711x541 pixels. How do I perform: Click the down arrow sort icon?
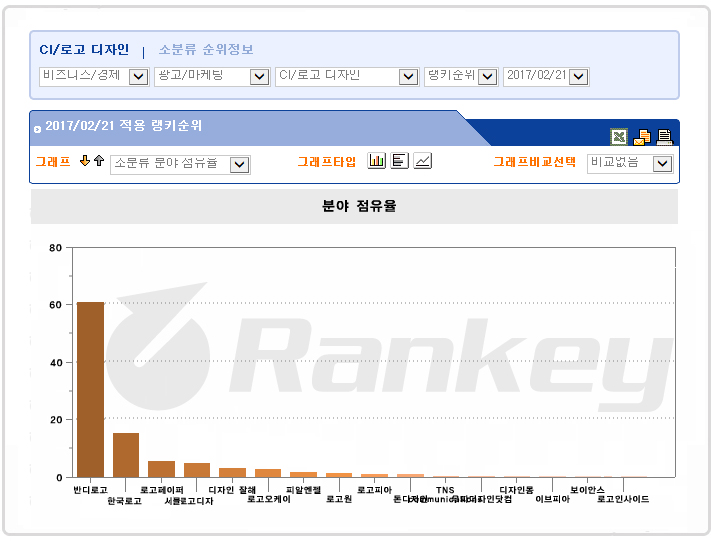[x=85, y=161]
